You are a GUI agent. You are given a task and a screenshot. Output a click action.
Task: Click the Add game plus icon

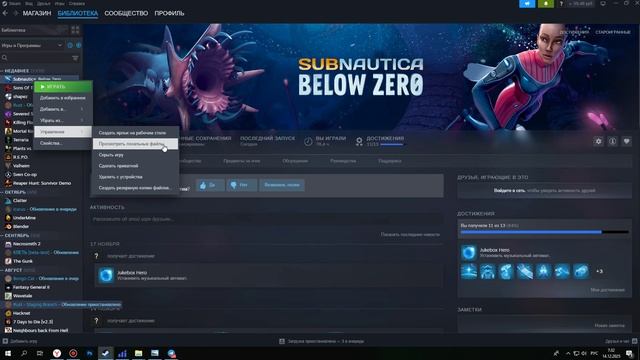point(5,341)
